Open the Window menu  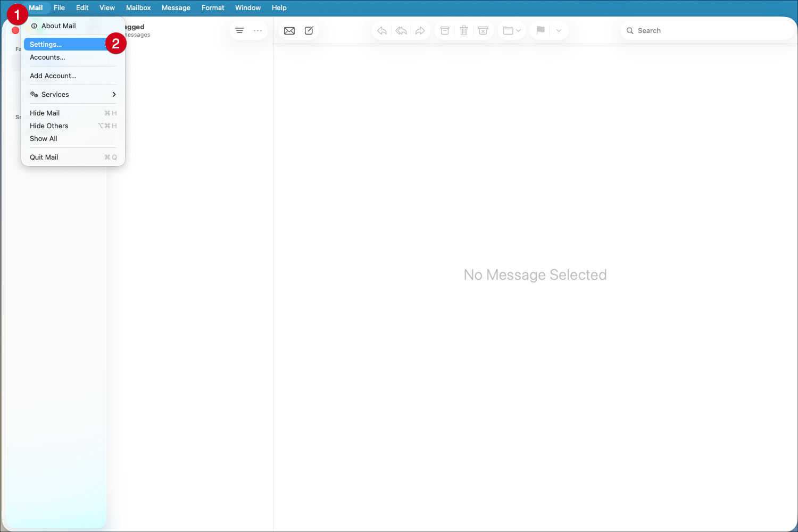247,7
